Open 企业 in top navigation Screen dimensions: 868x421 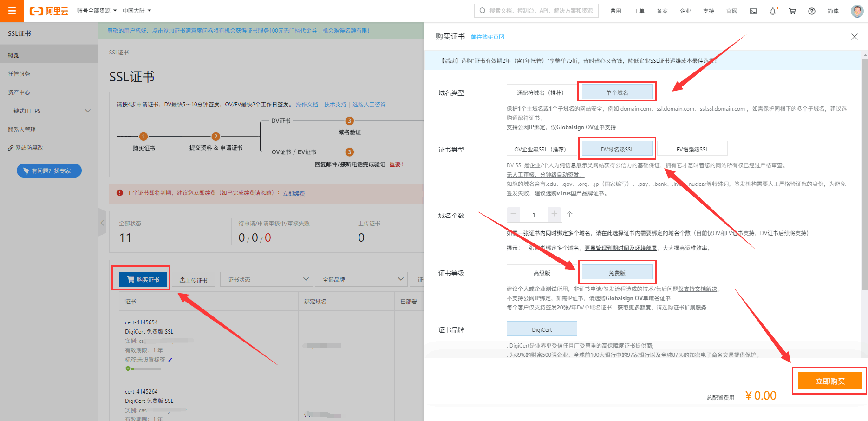coord(685,11)
